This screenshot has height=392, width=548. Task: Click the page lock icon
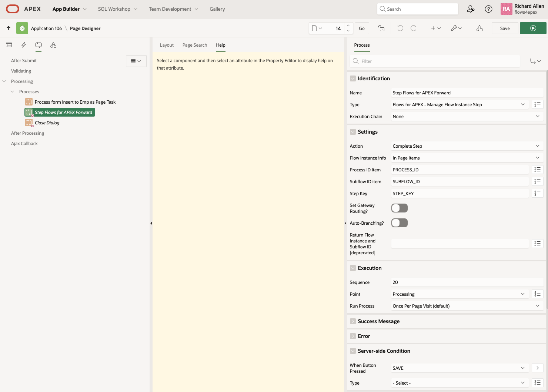381,28
